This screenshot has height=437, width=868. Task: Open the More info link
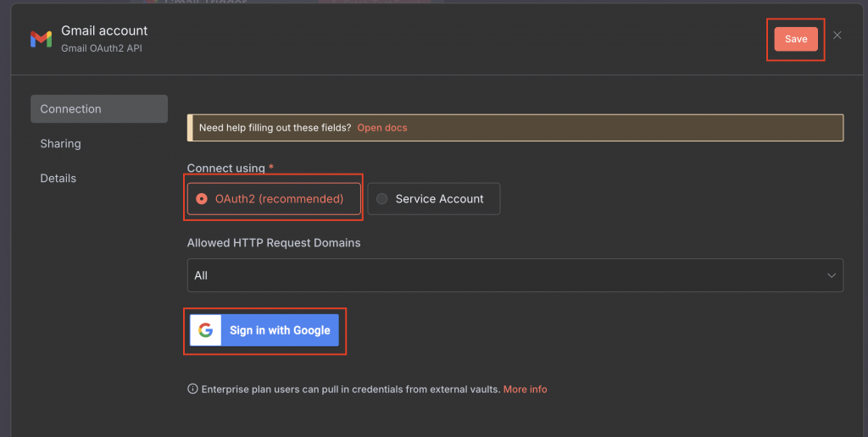click(x=525, y=390)
